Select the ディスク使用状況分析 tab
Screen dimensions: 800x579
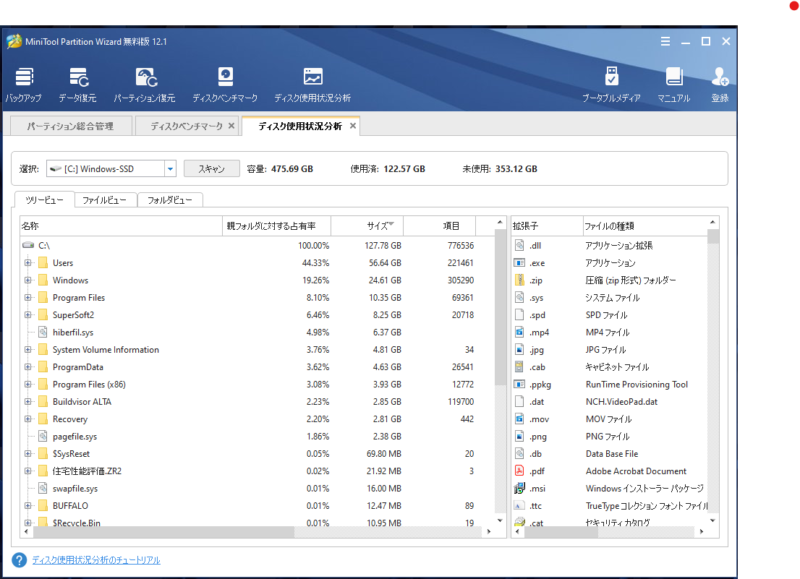point(300,126)
